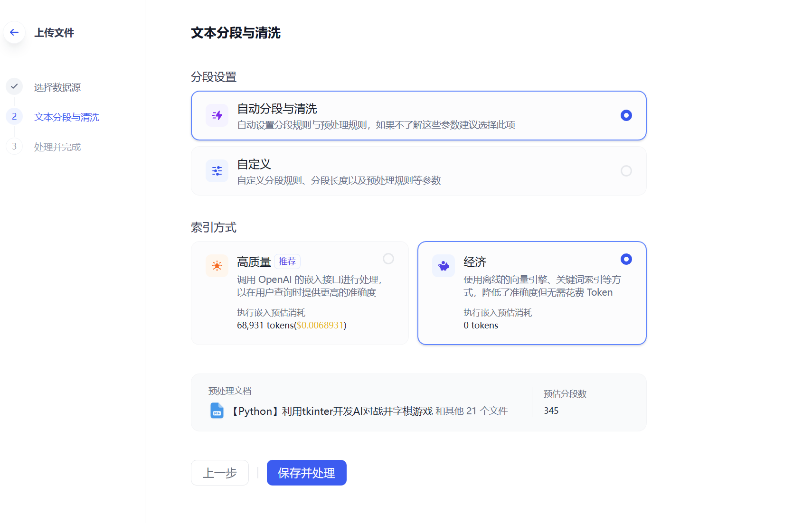The height and width of the screenshot is (523, 812).
Task: Click the 上一步 button
Action: point(220,473)
